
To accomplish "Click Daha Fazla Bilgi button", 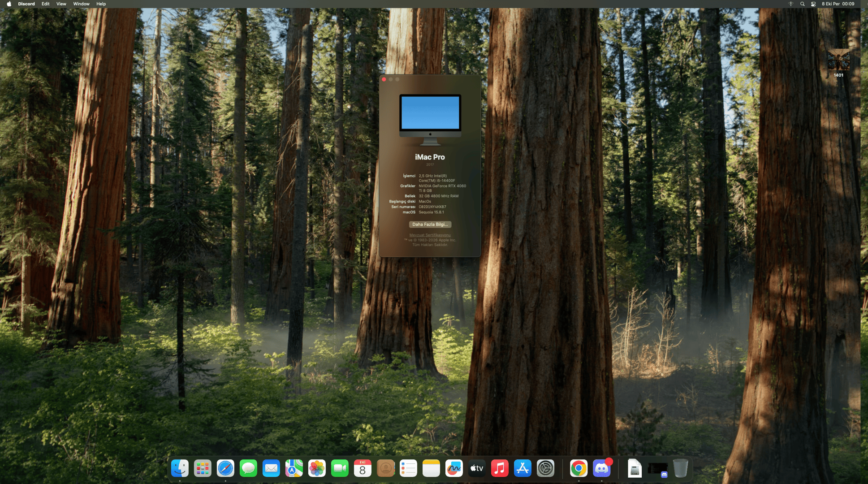I will click(x=430, y=225).
